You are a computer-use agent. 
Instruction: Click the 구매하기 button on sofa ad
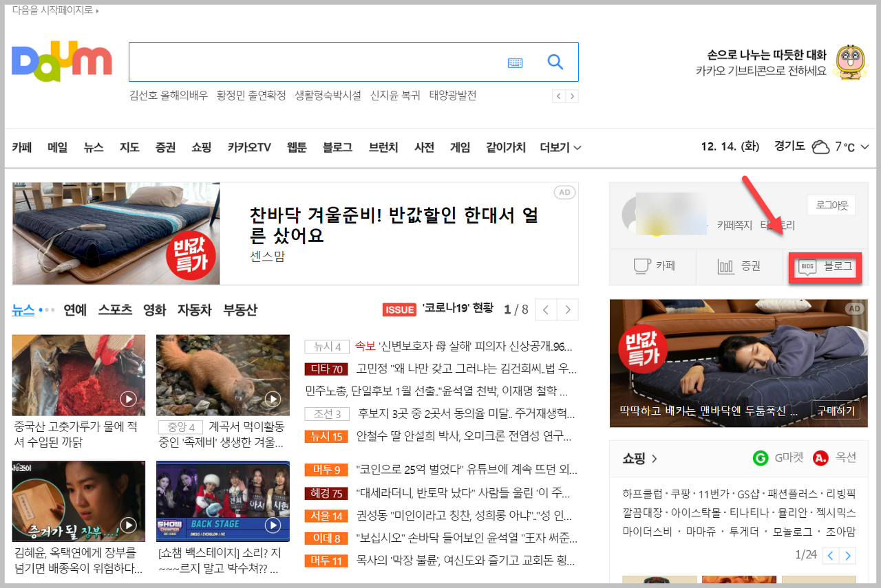pyautogui.click(x=836, y=411)
